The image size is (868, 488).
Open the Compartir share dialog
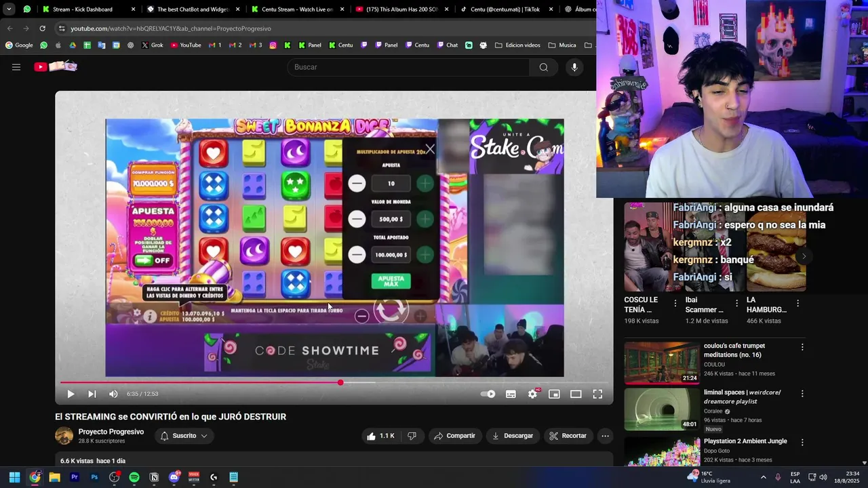(x=454, y=436)
